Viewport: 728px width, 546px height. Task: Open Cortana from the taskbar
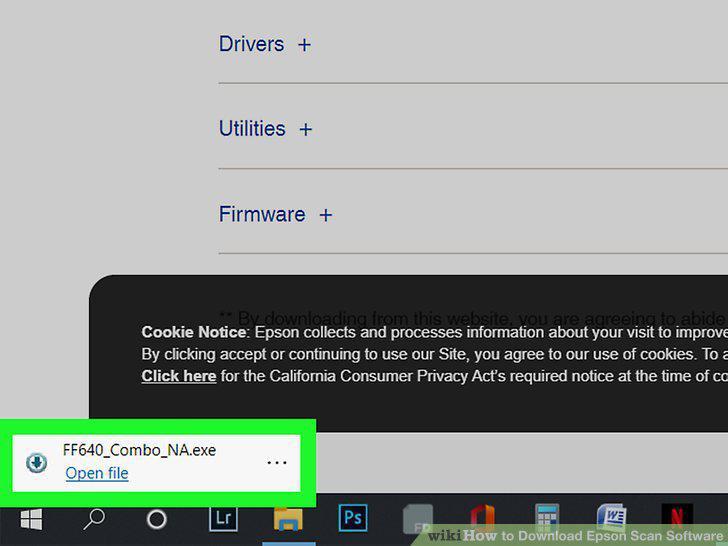(156, 520)
